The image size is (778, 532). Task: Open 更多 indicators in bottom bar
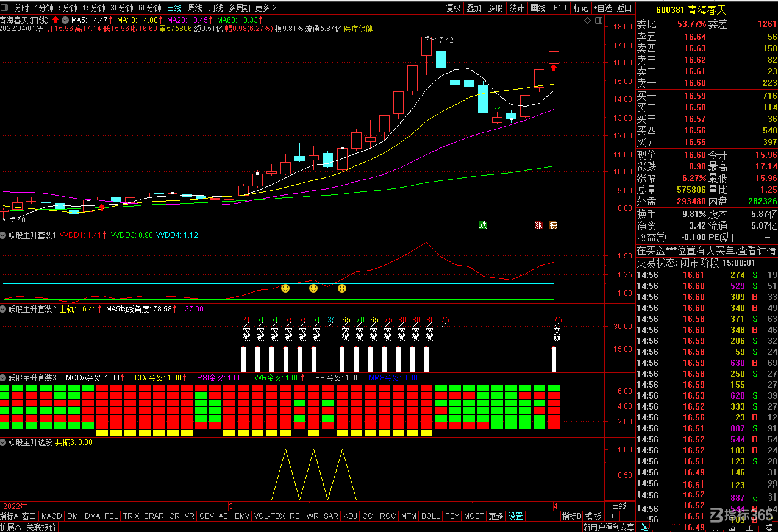point(496,516)
